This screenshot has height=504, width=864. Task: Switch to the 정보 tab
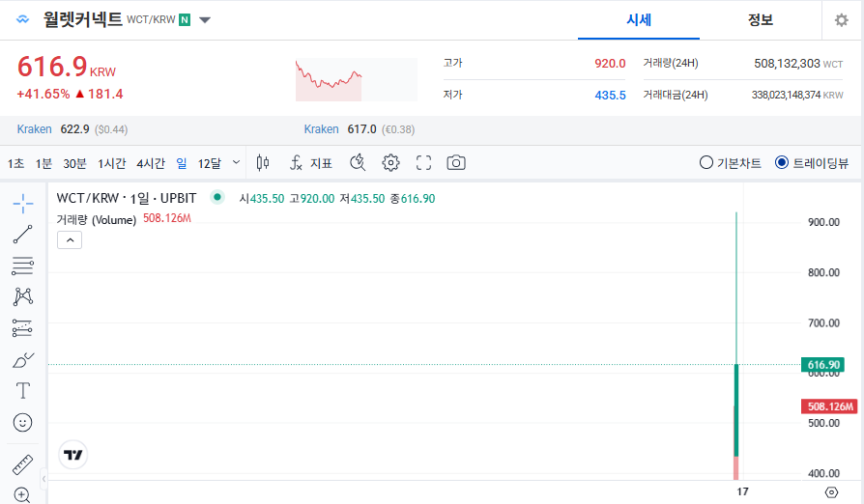pos(761,20)
